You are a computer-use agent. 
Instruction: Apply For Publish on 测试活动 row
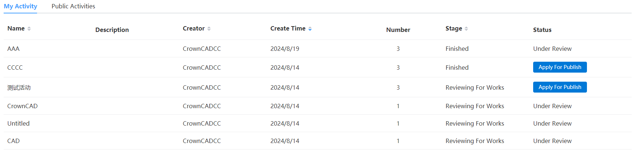point(560,87)
